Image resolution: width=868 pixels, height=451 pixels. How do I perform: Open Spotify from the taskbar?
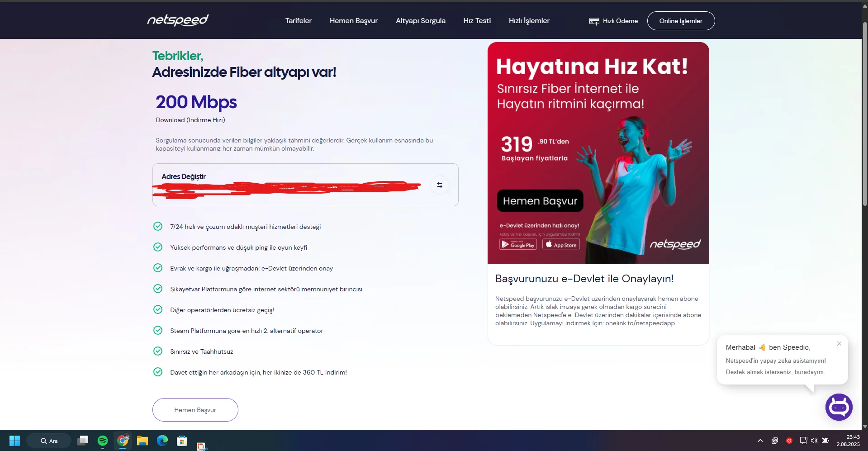click(103, 441)
